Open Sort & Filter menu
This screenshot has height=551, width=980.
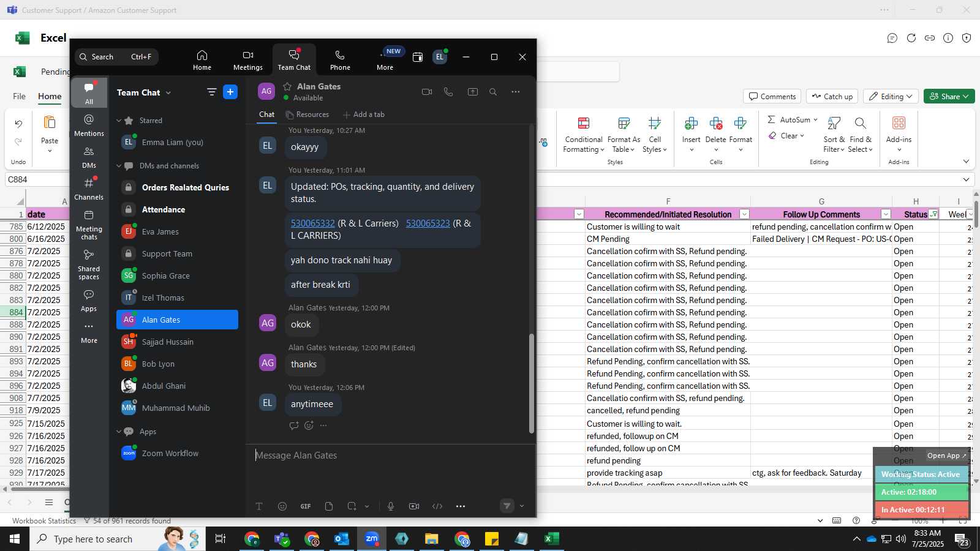coord(834,135)
